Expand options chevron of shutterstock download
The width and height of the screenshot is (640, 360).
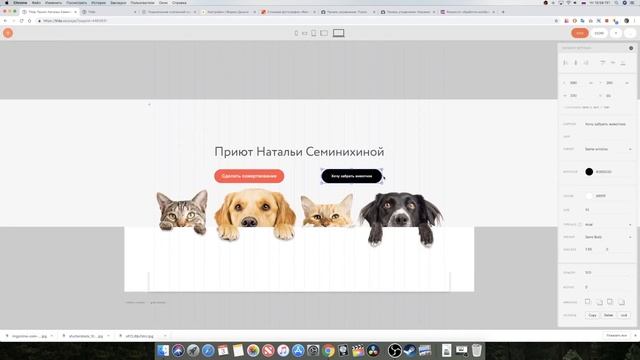coord(108,336)
